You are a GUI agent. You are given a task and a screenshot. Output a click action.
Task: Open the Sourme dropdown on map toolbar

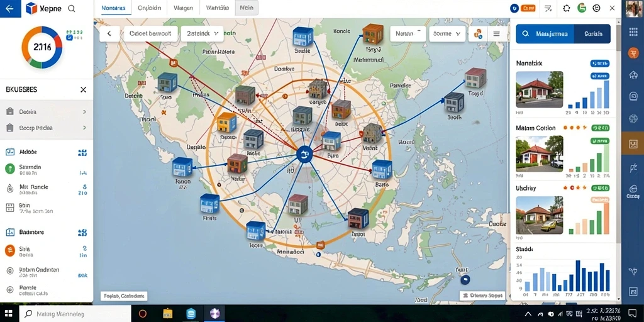[x=447, y=34]
